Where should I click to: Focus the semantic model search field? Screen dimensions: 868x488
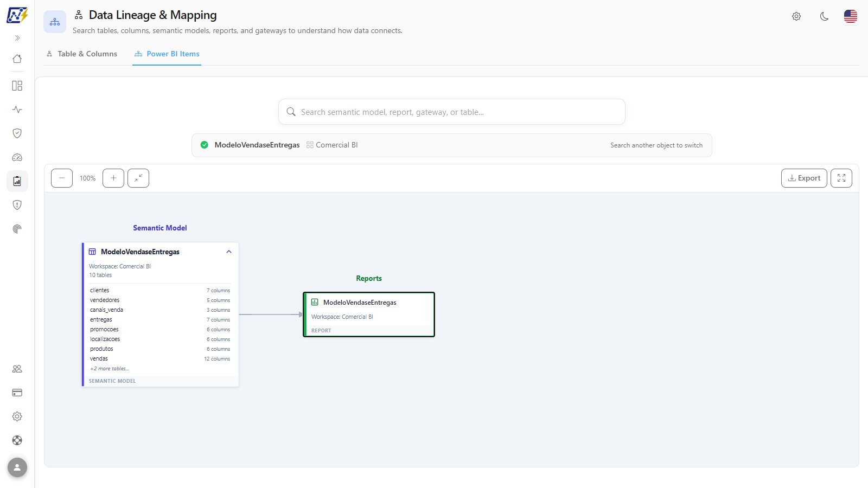[452, 112]
